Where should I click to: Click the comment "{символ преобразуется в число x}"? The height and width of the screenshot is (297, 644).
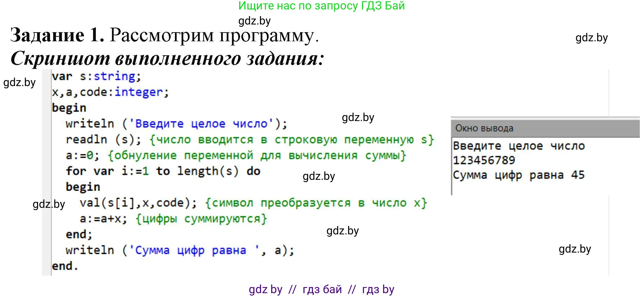tap(316, 203)
